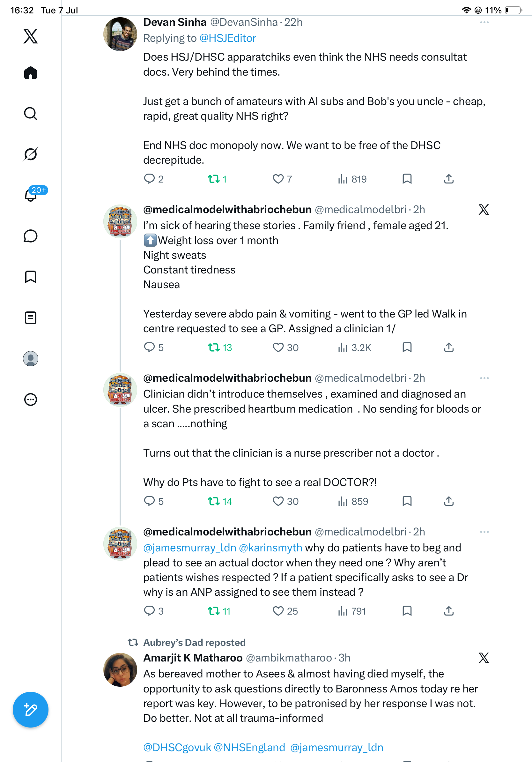
Task: Open Grok from the sidebar
Action: click(x=31, y=154)
